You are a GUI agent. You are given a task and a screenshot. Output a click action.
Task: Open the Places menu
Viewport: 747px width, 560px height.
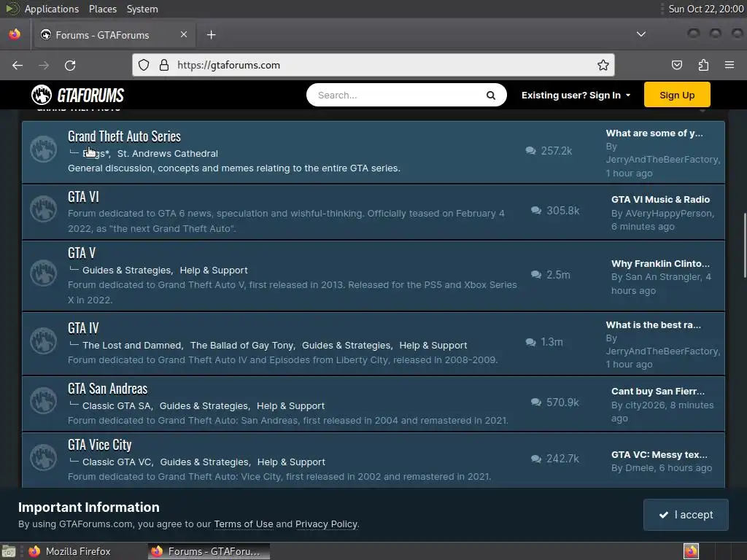[102, 9]
